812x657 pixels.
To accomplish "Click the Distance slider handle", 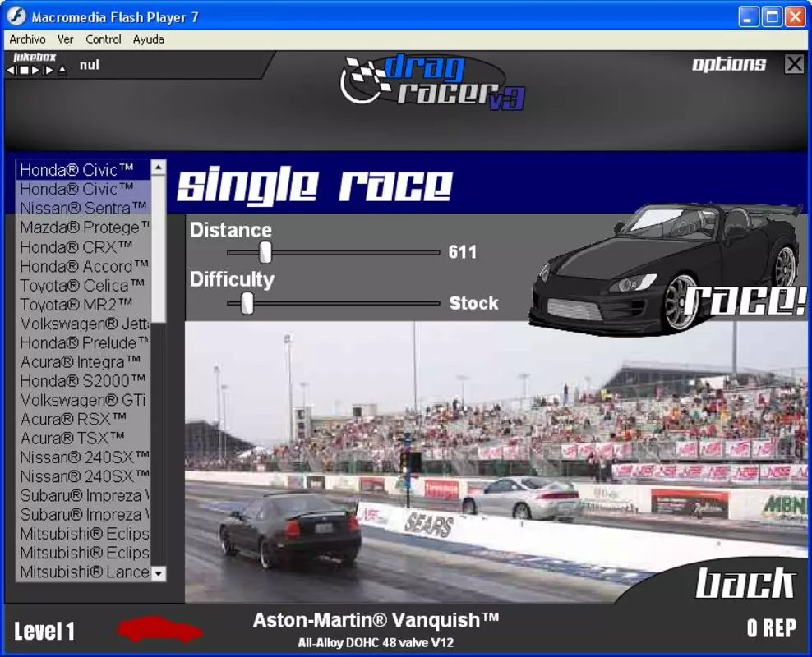I will pos(265,252).
